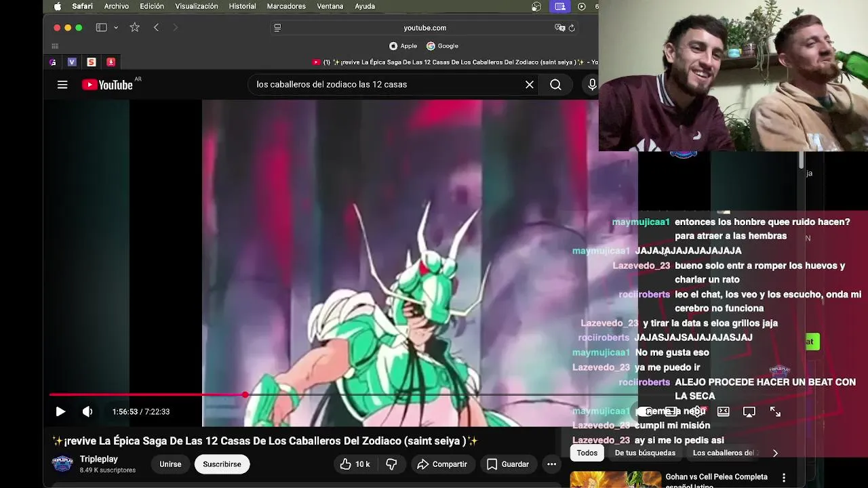Image resolution: width=868 pixels, height=488 pixels.
Task: Clear the YouTube search query
Action: [x=530, y=85]
